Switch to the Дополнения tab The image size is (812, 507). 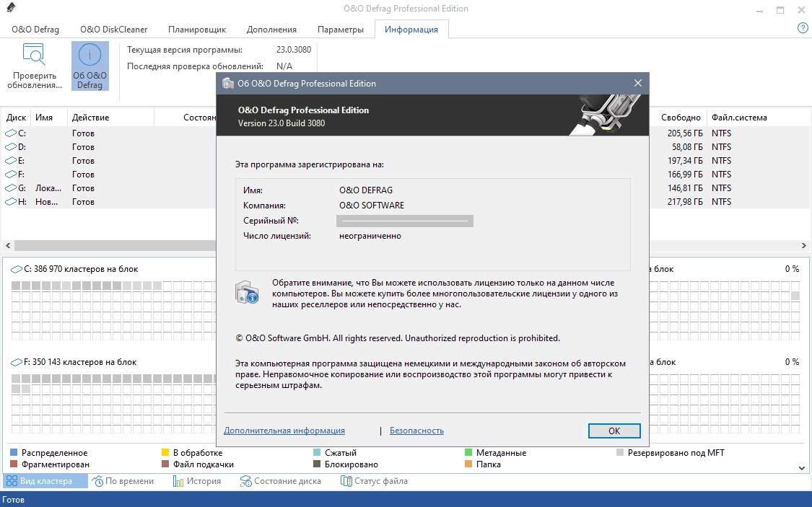tap(271, 30)
